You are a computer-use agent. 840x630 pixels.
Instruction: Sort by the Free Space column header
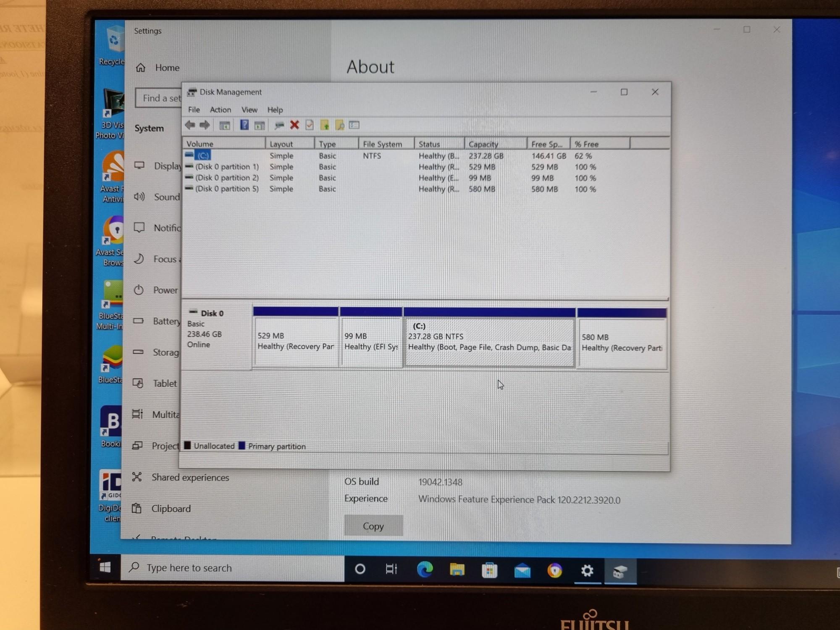[549, 144]
